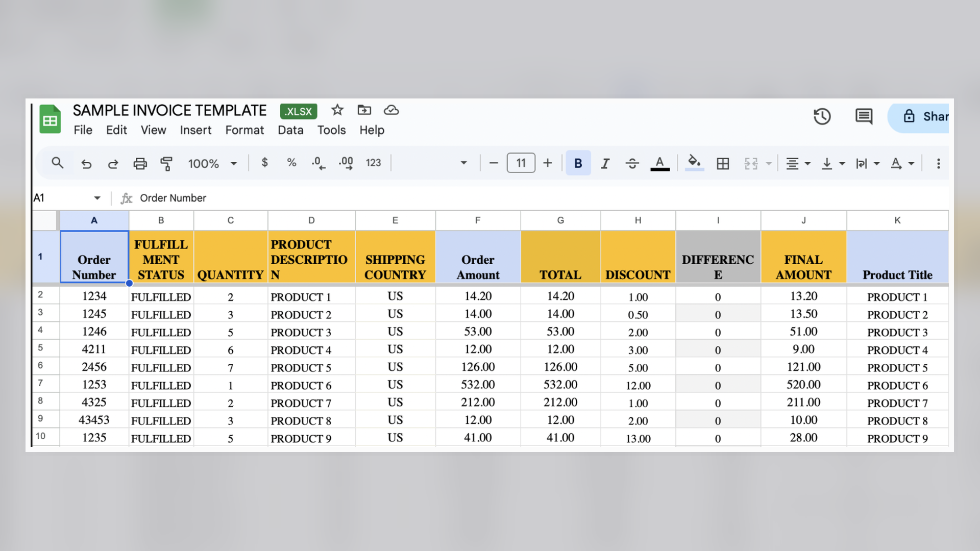Open the Google Sheets home icon
The image size is (980, 551).
tap(50, 119)
